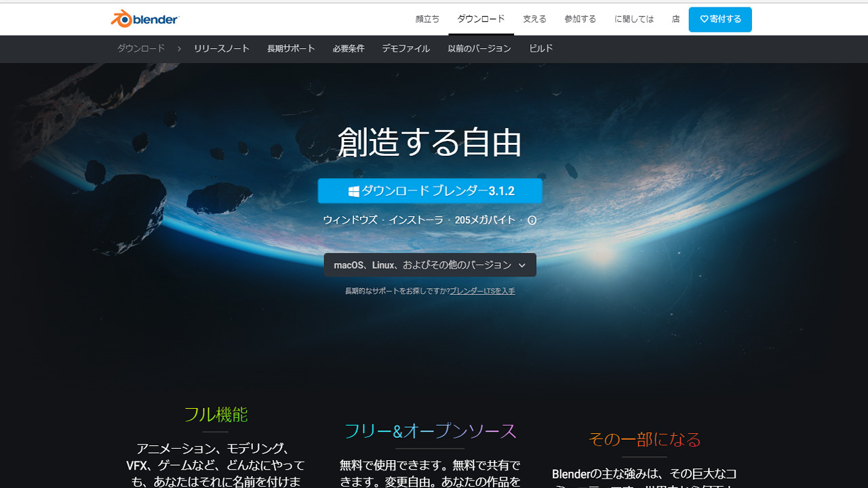The height and width of the screenshot is (488, 868).
Task: Click ダウンロード breadcrumb in sub-navigation
Action: tap(141, 49)
